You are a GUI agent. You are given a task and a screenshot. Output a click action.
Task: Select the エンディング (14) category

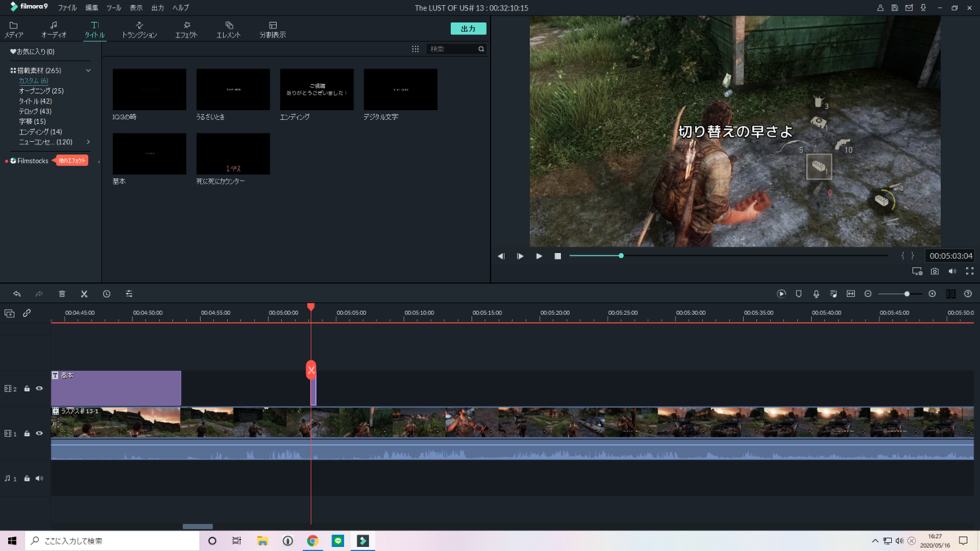(40, 132)
